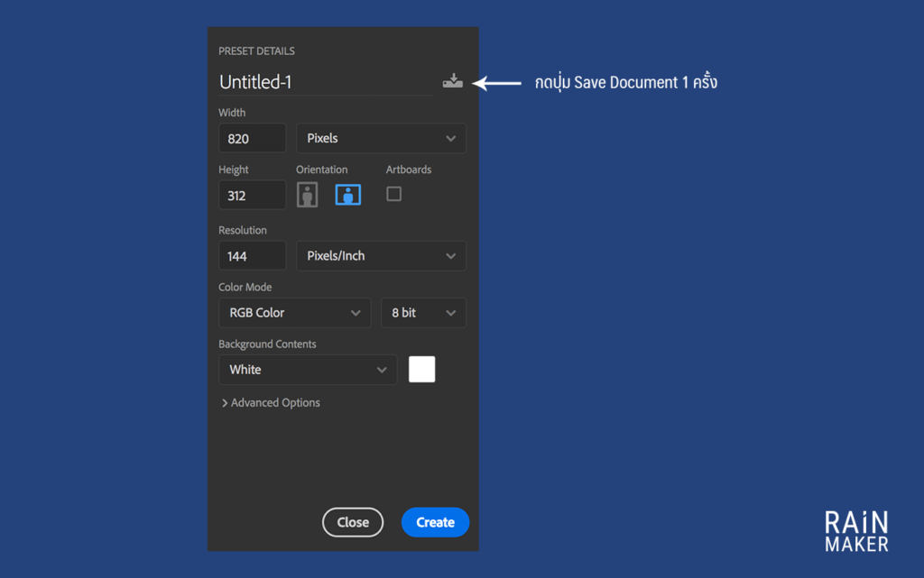
Task: Select the landscape orientation icon
Action: tap(348, 195)
